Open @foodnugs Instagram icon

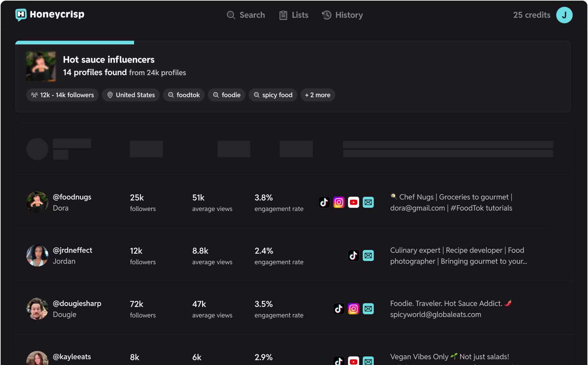[x=339, y=202]
